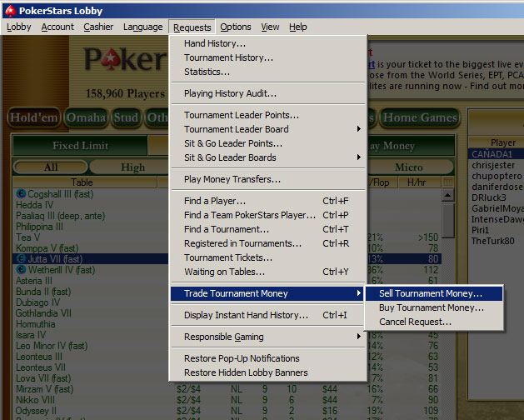The height and width of the screenshot is (420, 524).
Task: Expand the Trade Tournament Money submenu arrow
Action: tap(358, 293)
